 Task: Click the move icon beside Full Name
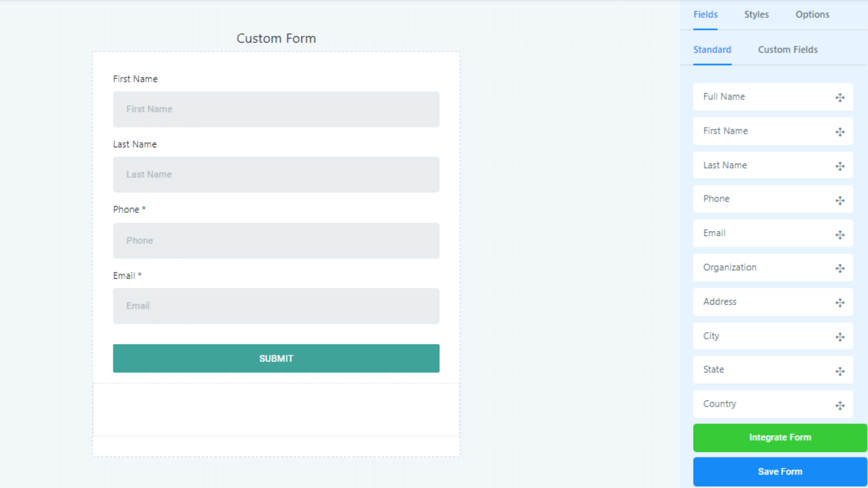click(x=840, y=98)
